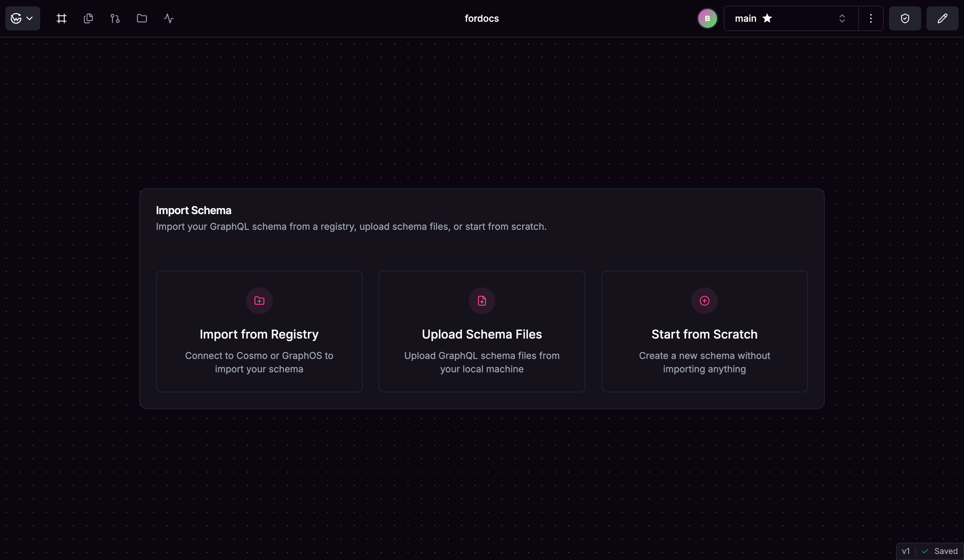Open the three-dot overflow menu
The height and width of the screenshot is (560, 964).
tap(870, 18)
